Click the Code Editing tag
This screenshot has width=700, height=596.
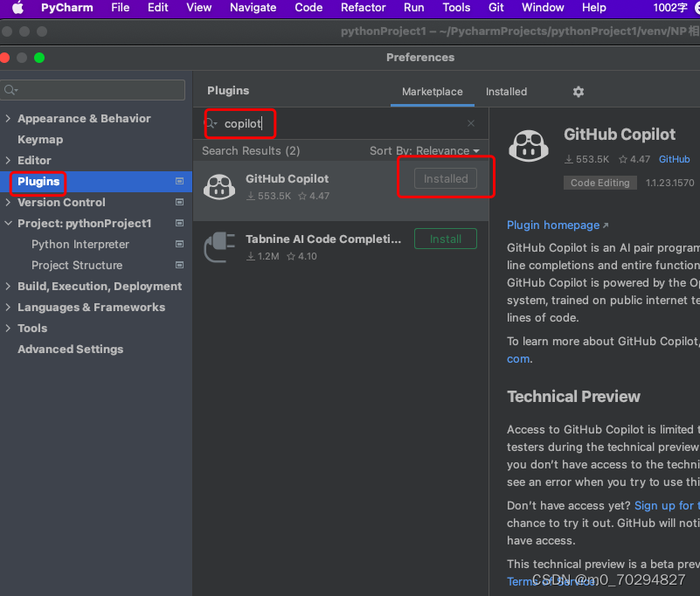(600, 183)
